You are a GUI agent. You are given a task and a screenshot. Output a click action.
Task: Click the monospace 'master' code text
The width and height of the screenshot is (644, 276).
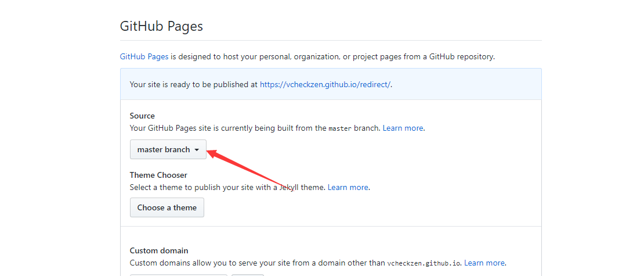coord(340,128)
